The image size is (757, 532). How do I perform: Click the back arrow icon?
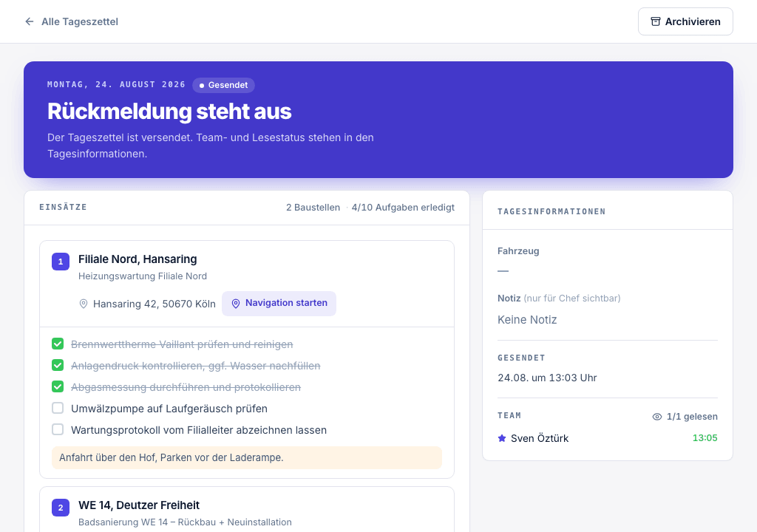tap(30, 21)
